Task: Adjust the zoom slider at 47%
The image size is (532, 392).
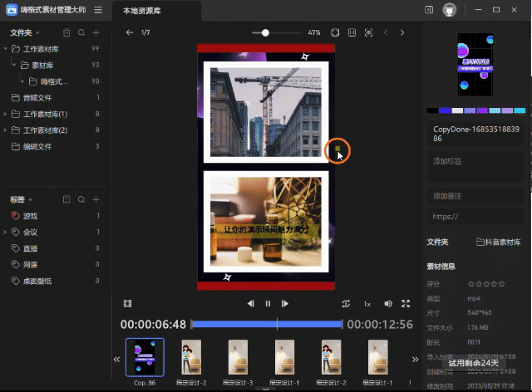Action: pyautogui.click(x=265, y=32)
